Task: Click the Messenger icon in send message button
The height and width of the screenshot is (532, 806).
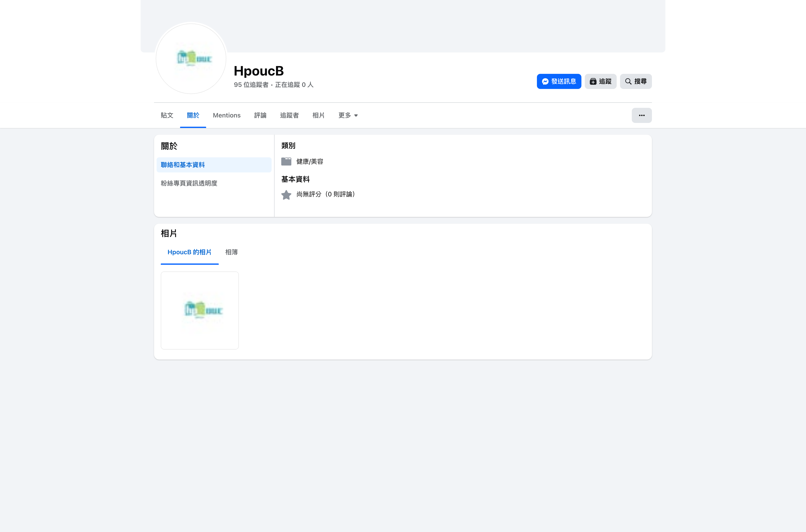Action: pyautogui.click(x=545, y=81)
